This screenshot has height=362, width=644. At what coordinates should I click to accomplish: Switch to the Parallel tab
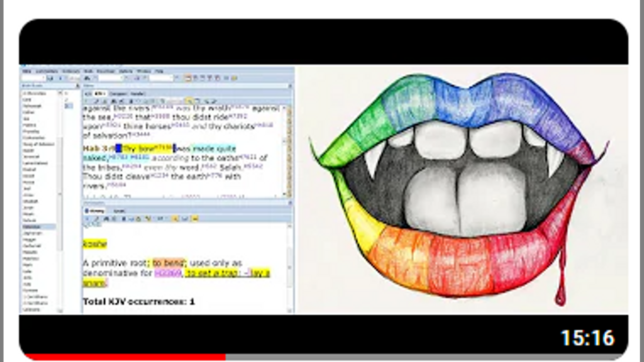pyautogui.click(x=137, y=94)
